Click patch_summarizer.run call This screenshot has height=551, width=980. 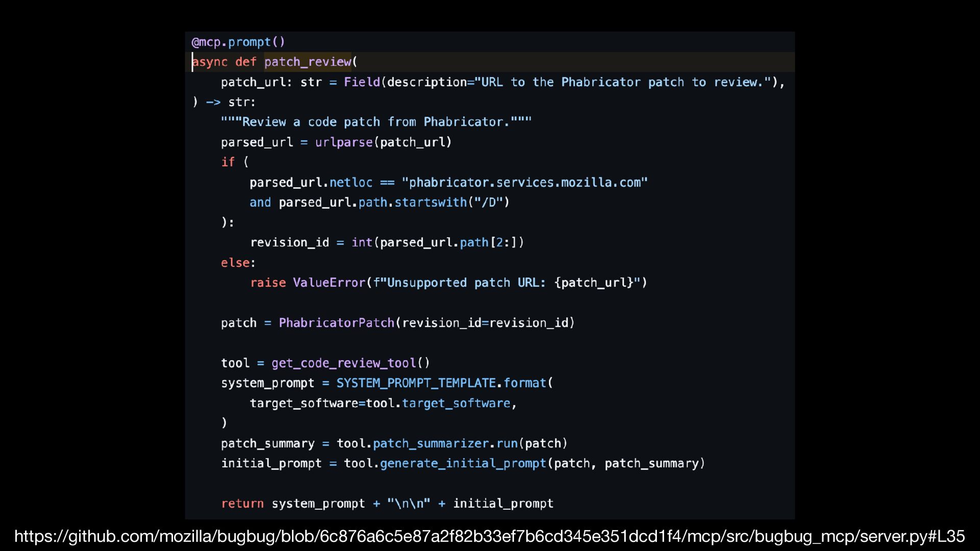445,443
